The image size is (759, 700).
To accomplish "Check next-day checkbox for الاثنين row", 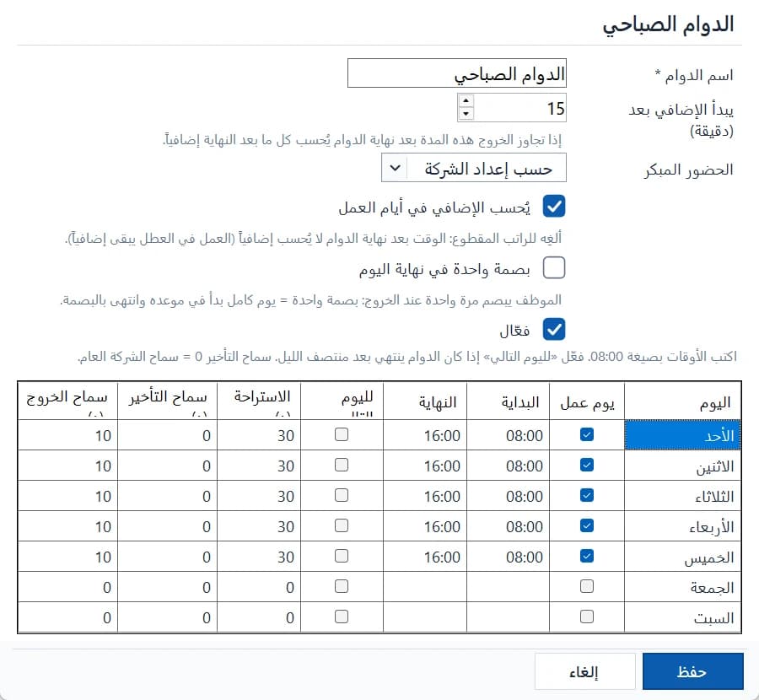I will click(x=342, y=465).
